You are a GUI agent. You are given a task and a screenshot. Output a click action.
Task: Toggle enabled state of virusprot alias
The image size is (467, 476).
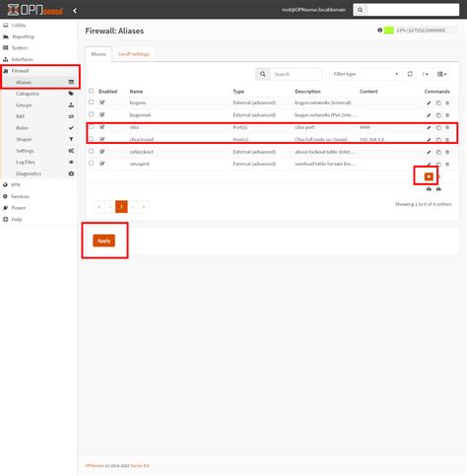(102, 164)
